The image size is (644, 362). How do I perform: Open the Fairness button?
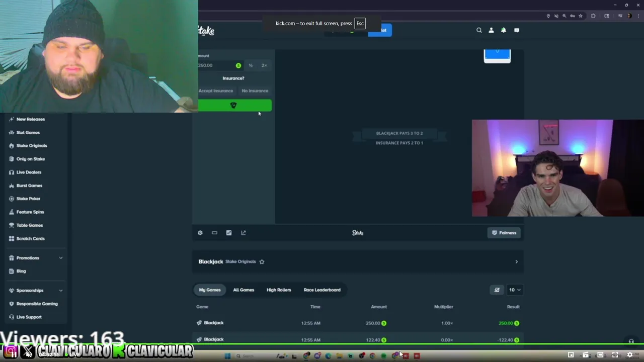coord(504,233)
